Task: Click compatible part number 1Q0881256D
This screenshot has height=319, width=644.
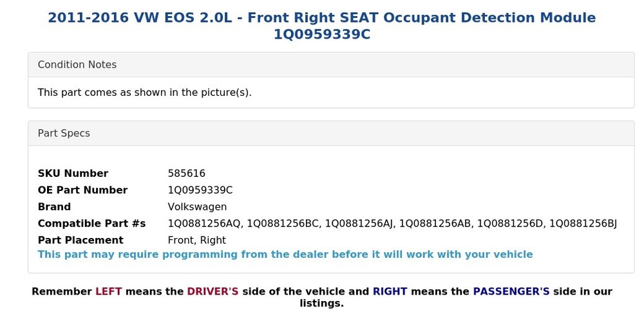Action: point(509,224)
